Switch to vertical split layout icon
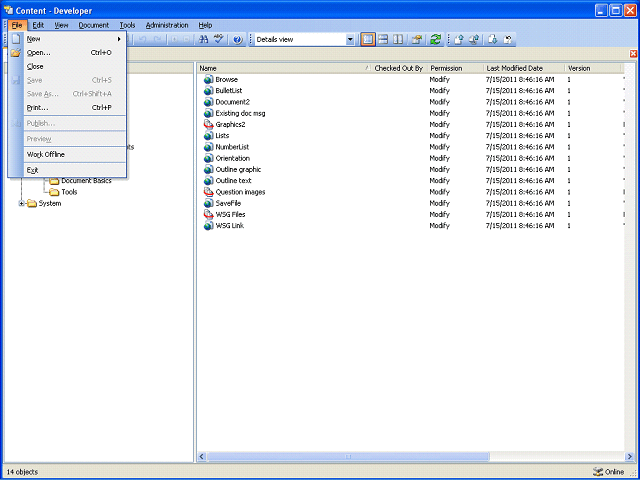This screenshot has width=640, height=480. tap(398, 40)
